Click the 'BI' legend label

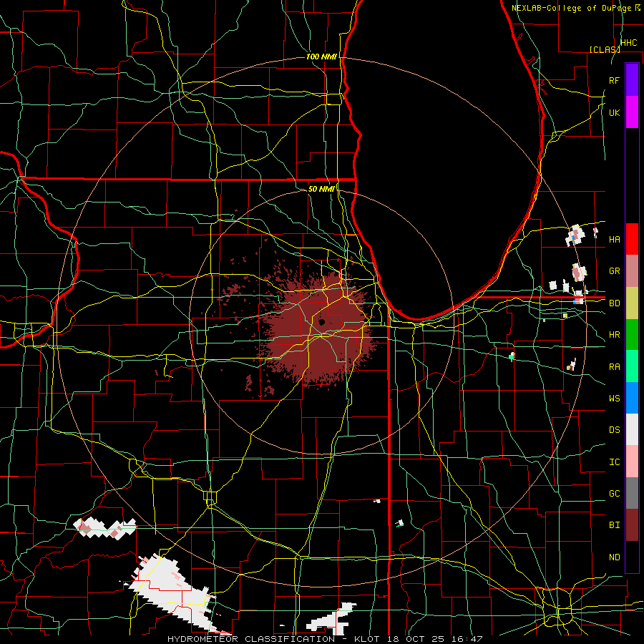pos(614,525)
